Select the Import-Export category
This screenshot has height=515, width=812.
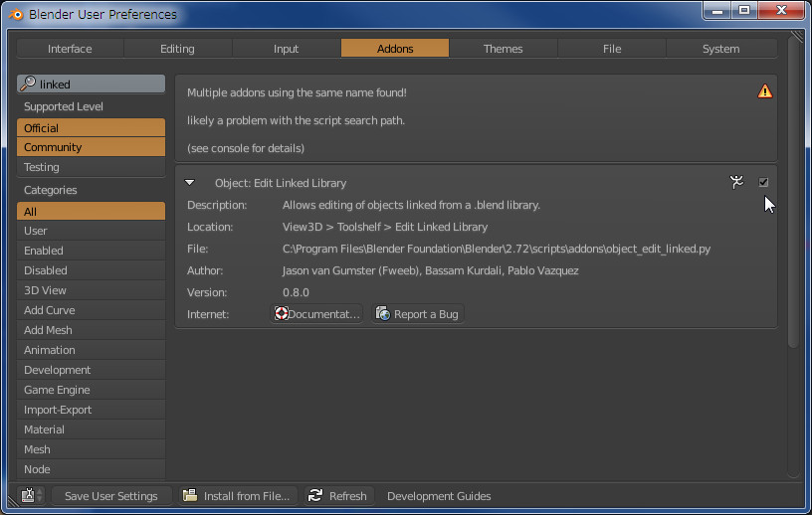[x=92, y=410]
